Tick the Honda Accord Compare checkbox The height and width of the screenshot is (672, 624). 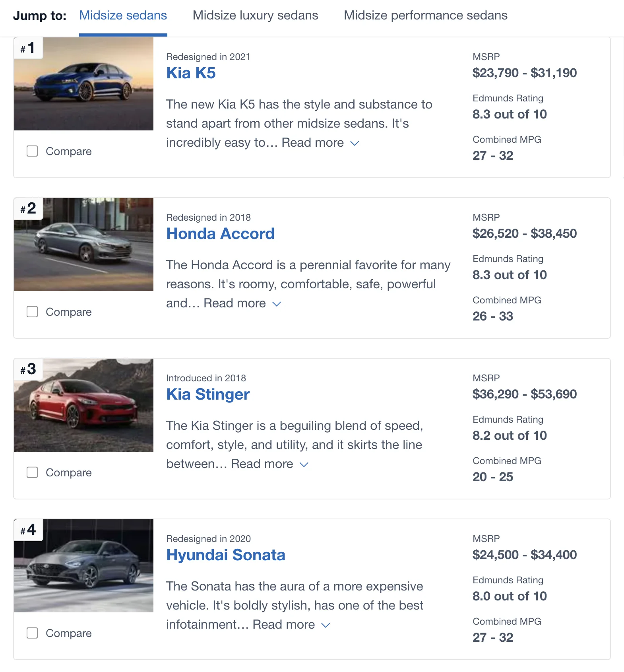click(32, 312)
